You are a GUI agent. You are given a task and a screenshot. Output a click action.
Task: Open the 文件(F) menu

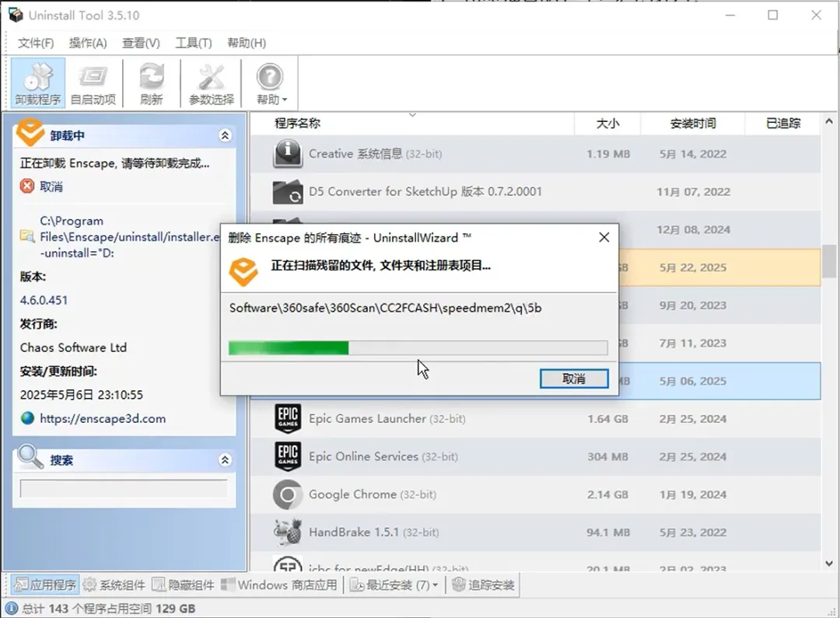[x=36, y=43]
